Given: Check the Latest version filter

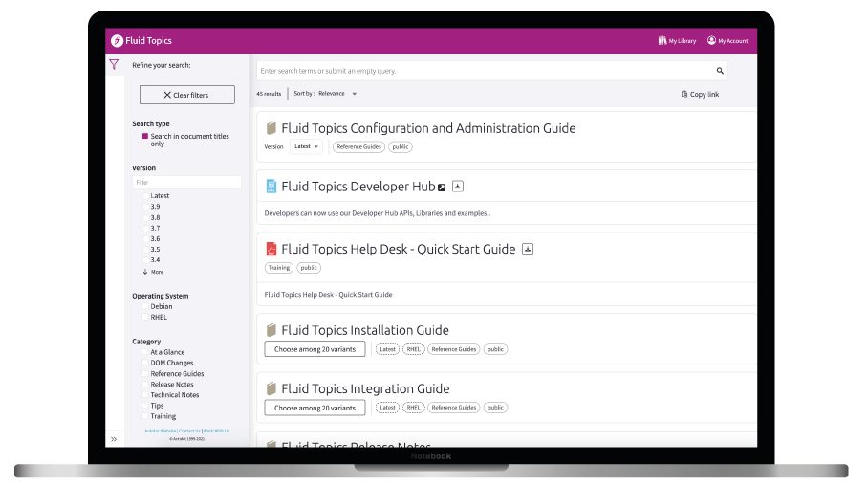Looking at the screenshot, I should 146,195.
